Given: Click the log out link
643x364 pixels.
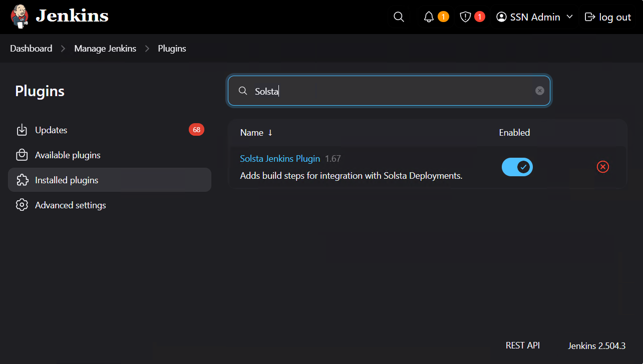Looking at the screenshot, I should [608, 17].
